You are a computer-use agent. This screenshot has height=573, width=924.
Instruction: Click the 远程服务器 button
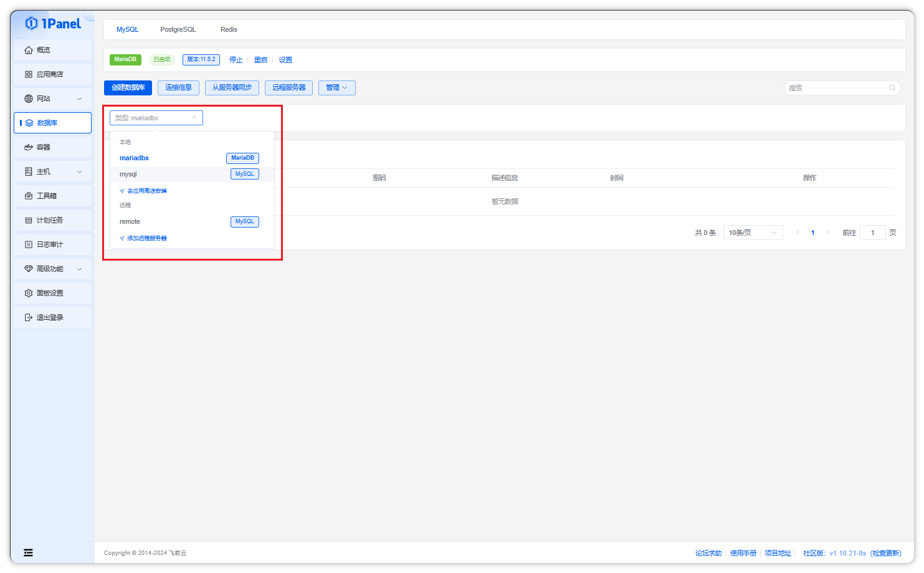click(x=289, y=88)
